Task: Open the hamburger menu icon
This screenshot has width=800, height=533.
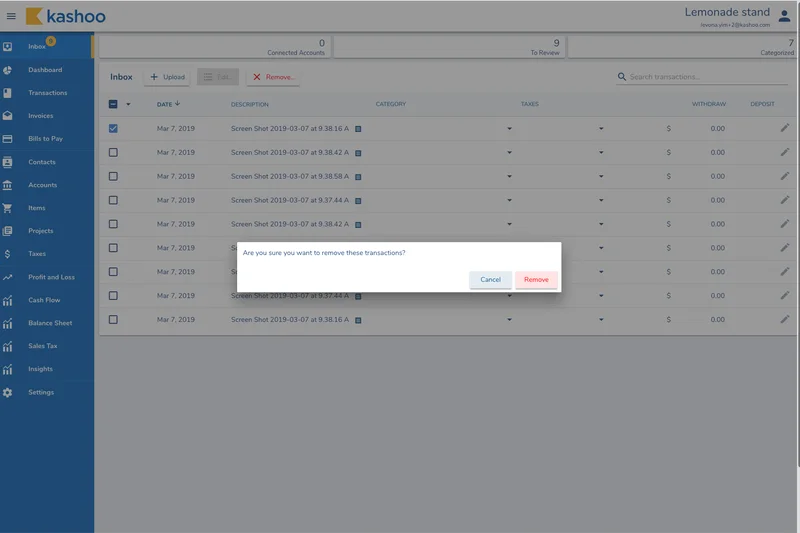Action: [11, 16]
